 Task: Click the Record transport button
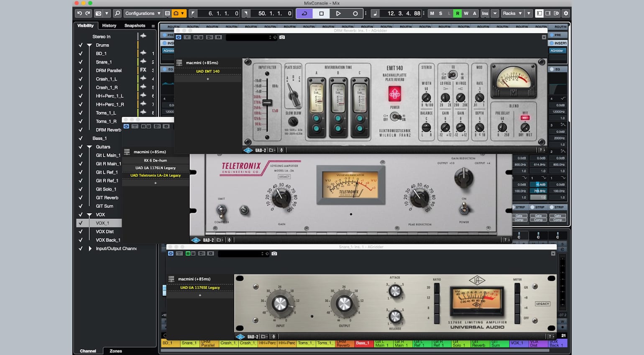coord(355,13)
